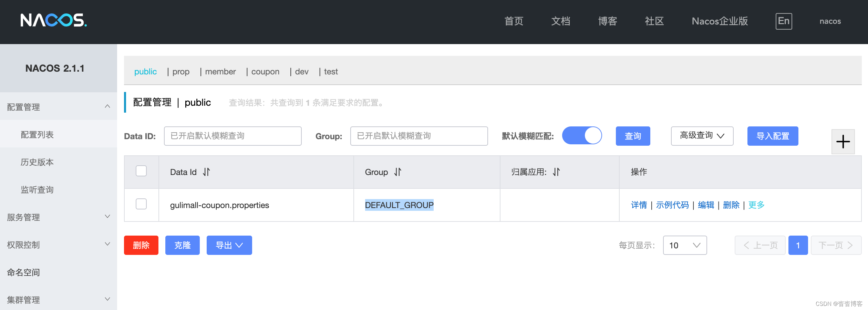Image resolution: width=868 pixels, height=310 pixels.
Task: Focus the Group search field
Action: pyautogui.click(x=419, y=136)
